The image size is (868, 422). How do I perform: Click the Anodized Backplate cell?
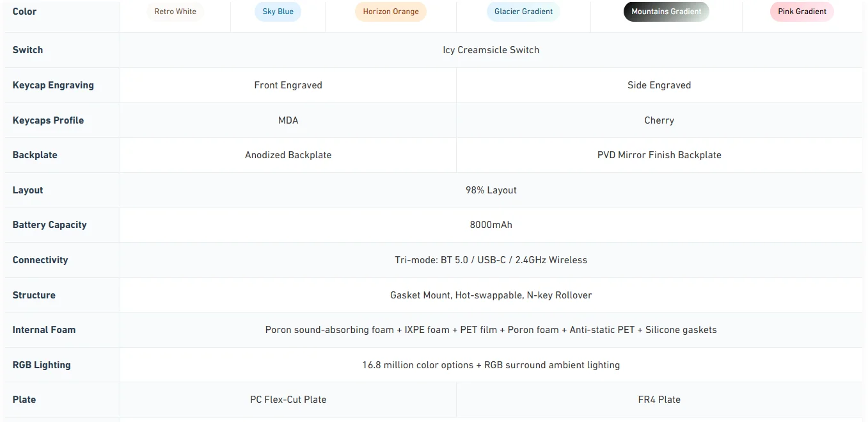tap(288, 155)
